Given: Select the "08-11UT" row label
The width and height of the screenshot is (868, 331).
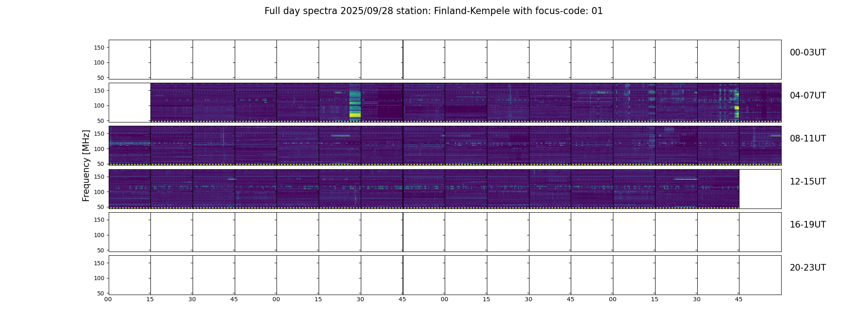Looking at the screenshot, I should pos(808,139).
